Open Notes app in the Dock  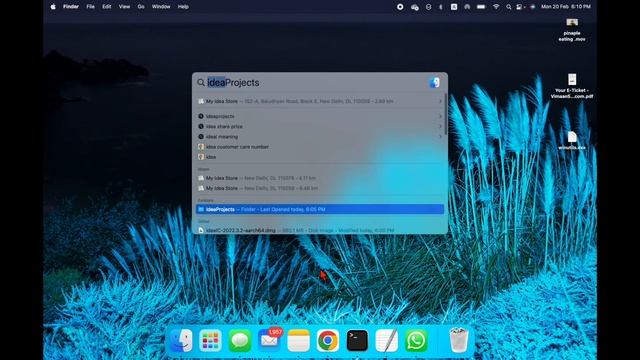pyautogui.click(x=299, y=340)
